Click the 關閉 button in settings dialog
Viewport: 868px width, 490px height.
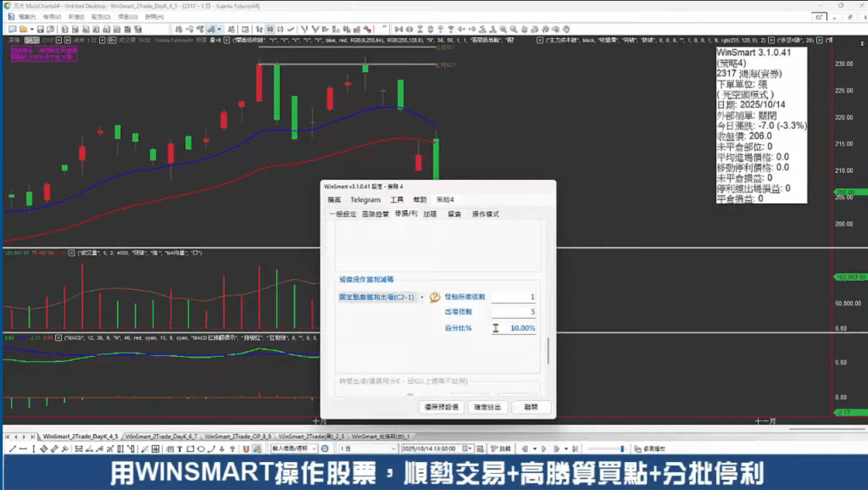[x=531, y=408]
